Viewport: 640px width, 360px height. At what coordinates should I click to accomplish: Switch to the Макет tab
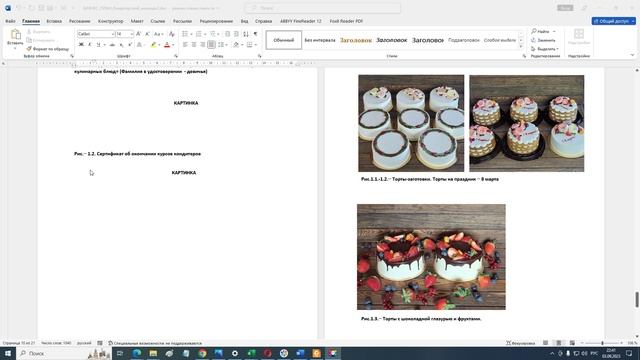point(137,21)
